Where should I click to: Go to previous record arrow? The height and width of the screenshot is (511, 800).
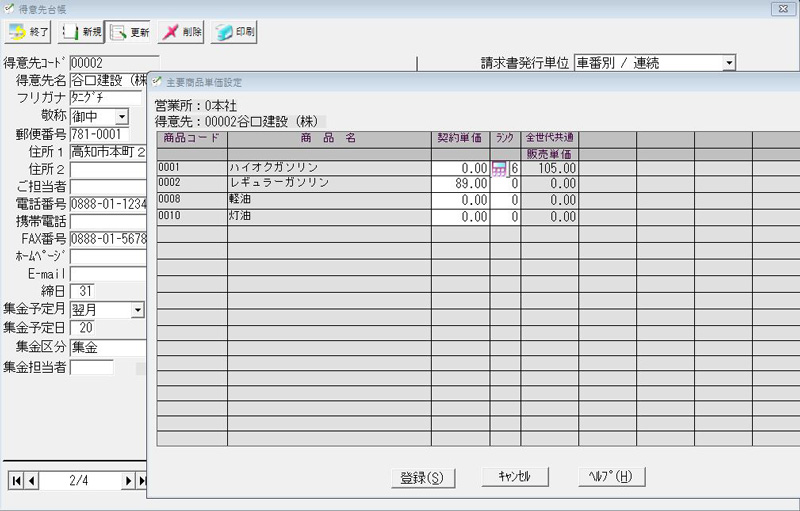32,481
